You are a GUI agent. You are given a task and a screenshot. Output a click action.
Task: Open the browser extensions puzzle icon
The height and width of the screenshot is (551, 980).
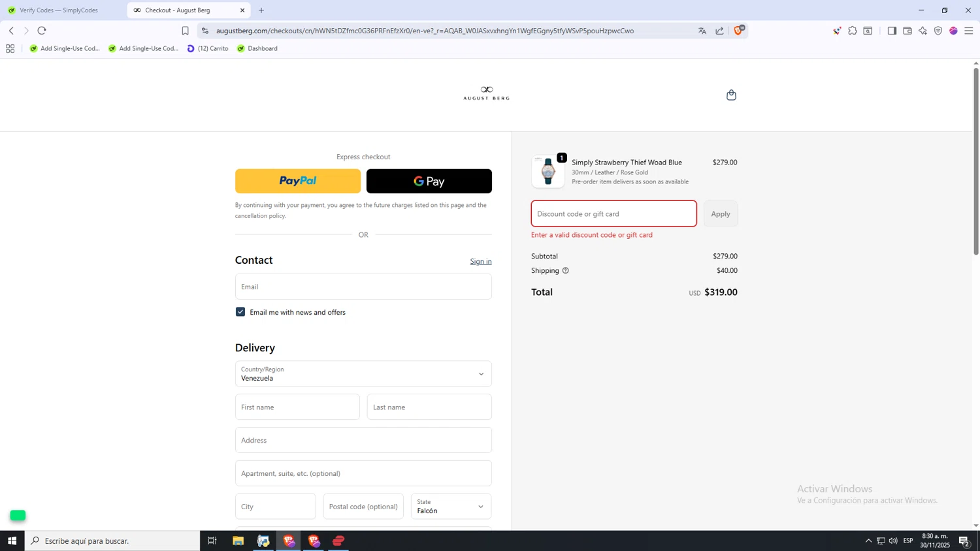click(x=853, y=31)
